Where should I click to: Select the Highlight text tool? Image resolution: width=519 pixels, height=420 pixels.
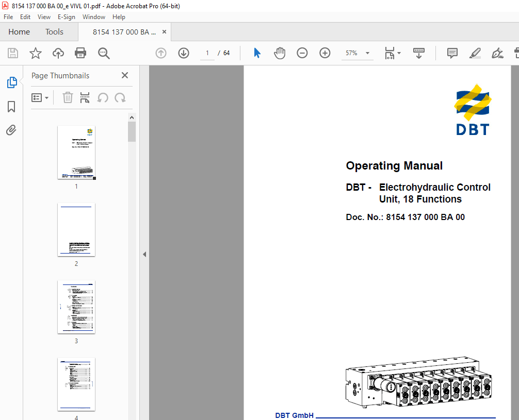tap(475, 53)
